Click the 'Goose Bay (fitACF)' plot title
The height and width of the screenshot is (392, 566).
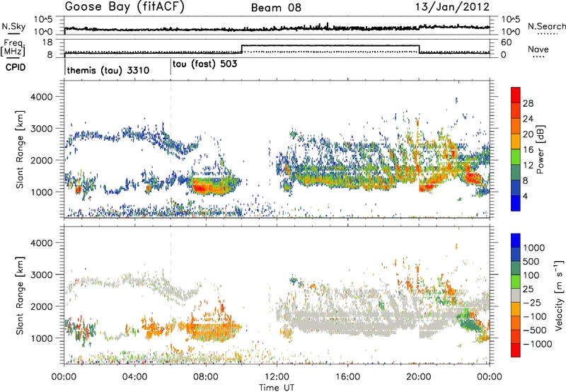pos(125,7)
